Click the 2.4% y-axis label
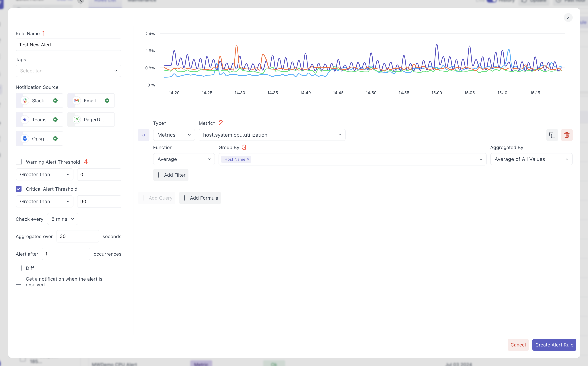This screenshot has width=588, height=366. pos(150,34)
